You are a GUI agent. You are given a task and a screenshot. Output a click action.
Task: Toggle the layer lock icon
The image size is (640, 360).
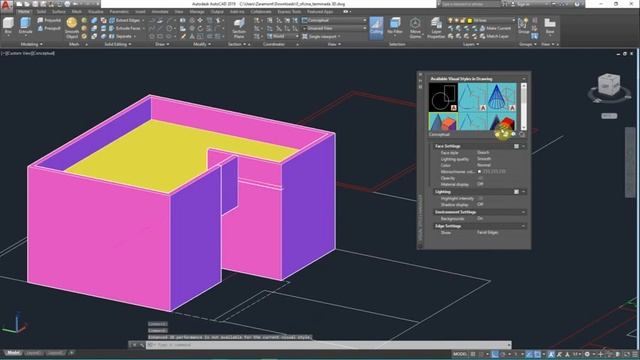(x=463, y=20)
